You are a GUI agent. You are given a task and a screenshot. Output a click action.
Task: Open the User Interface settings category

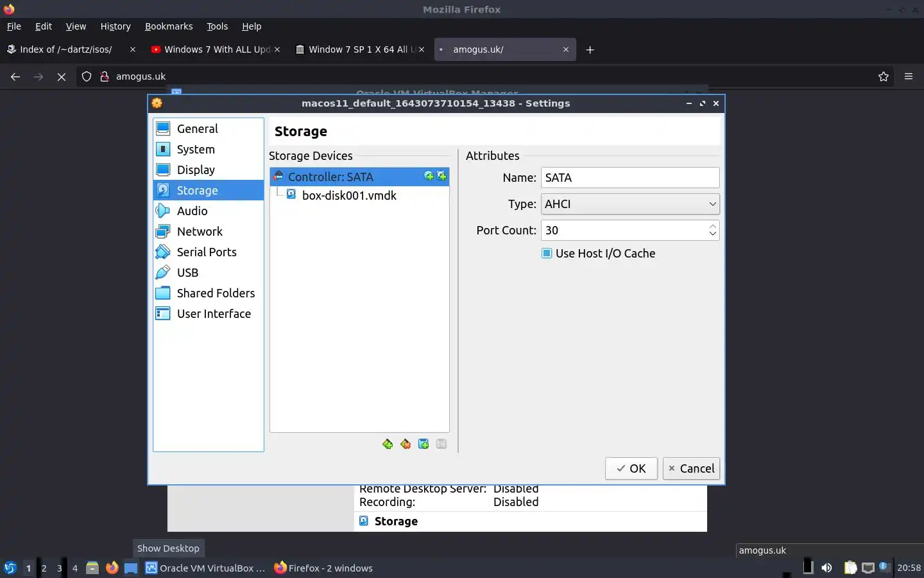point(209,313)
